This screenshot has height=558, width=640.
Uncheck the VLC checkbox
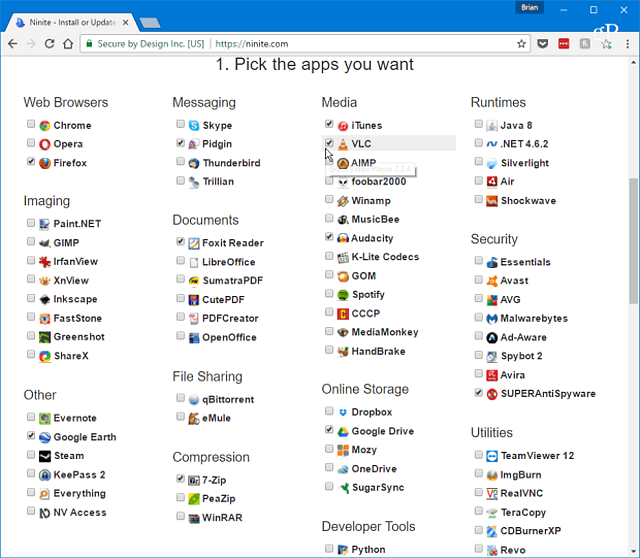tap(329, 142)
